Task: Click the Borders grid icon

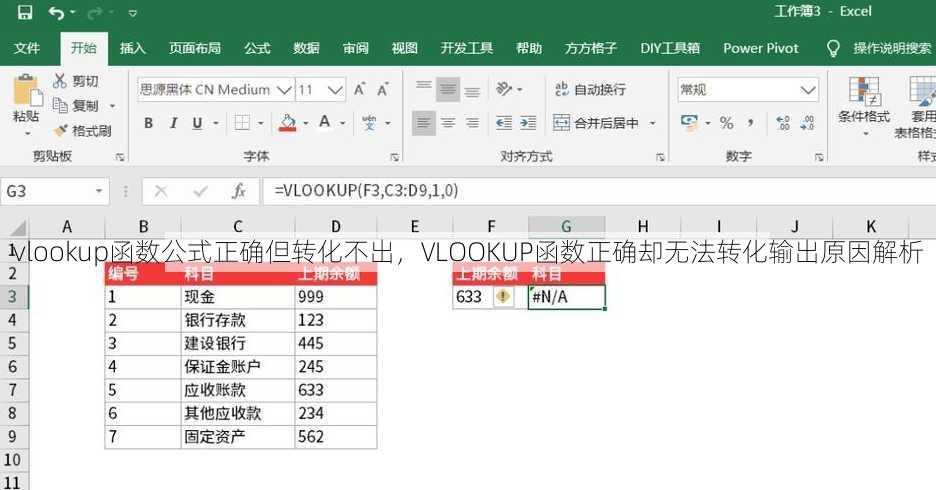Action: pyautogui.click(x=242, y=123)
